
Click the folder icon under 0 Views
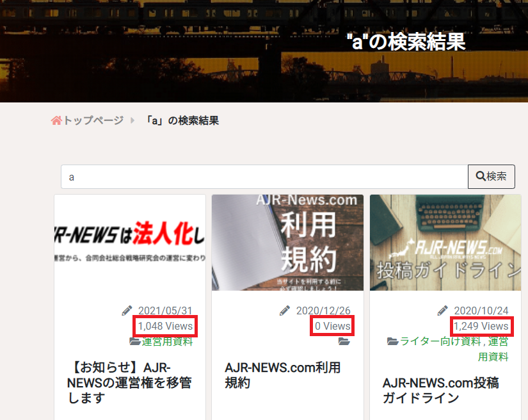pos(344,342)
